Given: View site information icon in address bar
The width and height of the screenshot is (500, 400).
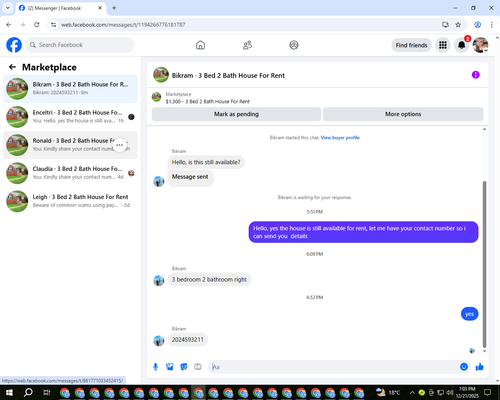Looking at the screenshot, I should 53,25.
